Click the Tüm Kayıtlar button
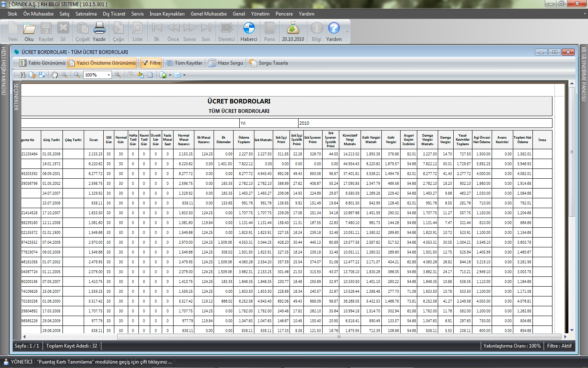This screenshot has height=368, width=588. 184,63
